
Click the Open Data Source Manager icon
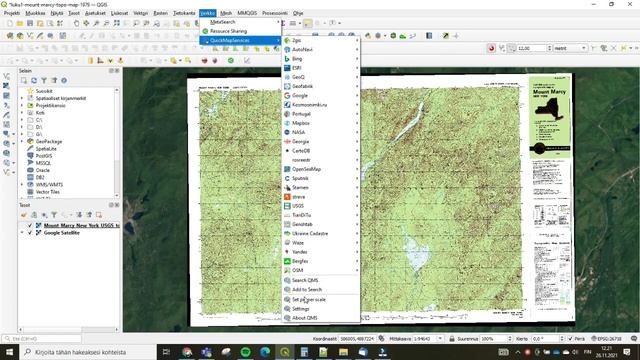click(10, 36)
